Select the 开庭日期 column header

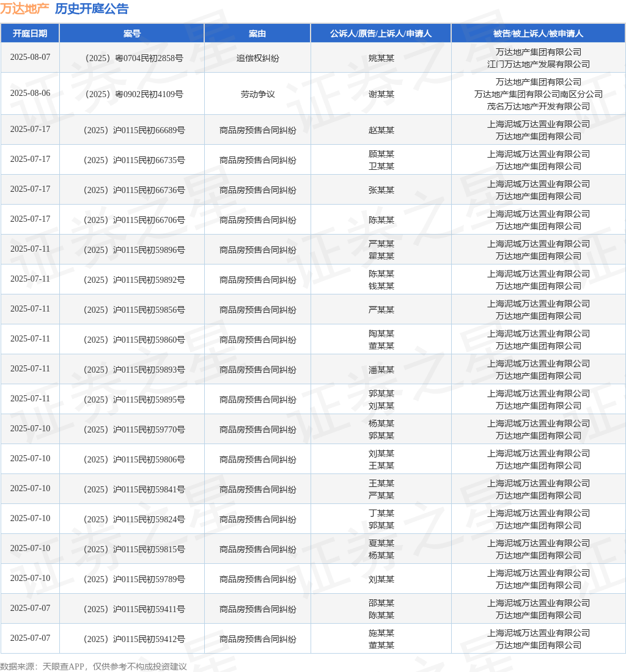pyautogui.click(x=30, y=34)
